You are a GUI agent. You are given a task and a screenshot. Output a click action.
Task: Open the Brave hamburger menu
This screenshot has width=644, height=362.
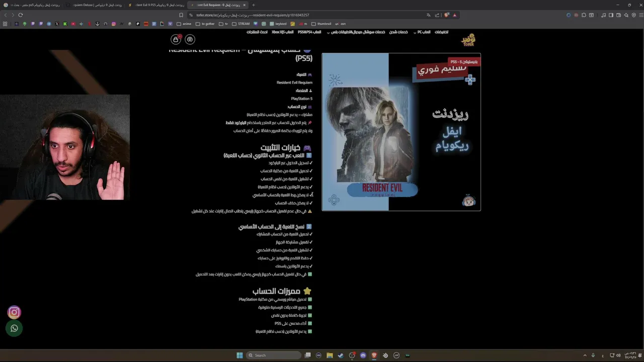click(x=641, y=15)
